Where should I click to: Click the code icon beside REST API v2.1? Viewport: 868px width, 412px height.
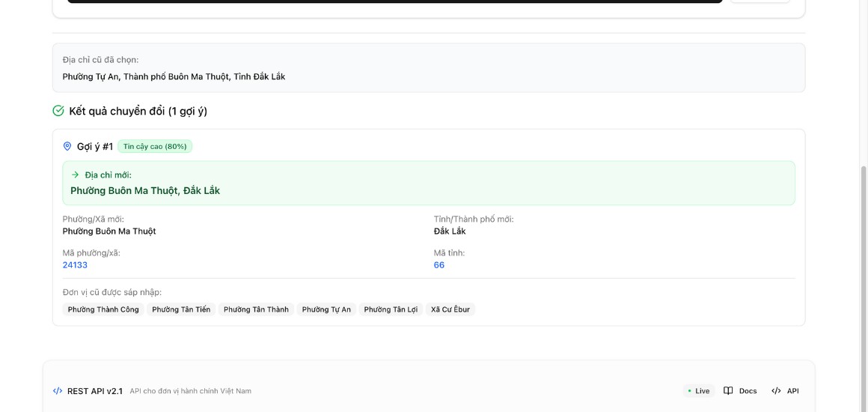pyautogui.click(x=58, y=391)
